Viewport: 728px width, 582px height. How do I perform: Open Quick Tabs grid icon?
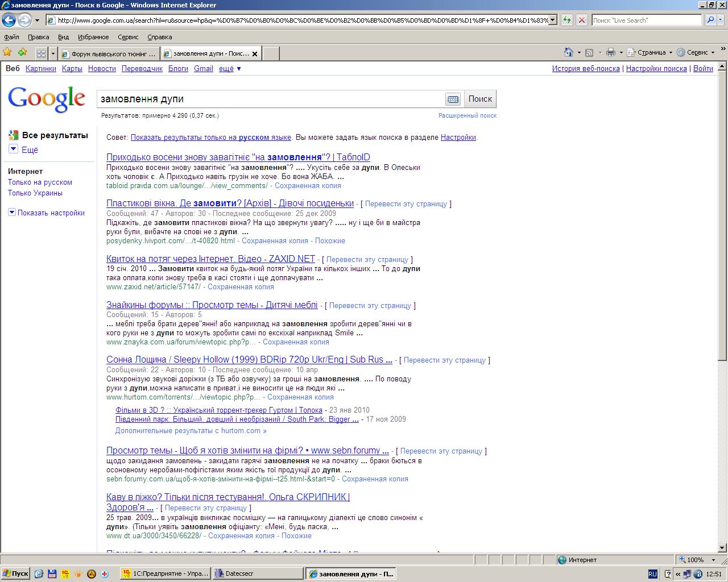point(41,53)
